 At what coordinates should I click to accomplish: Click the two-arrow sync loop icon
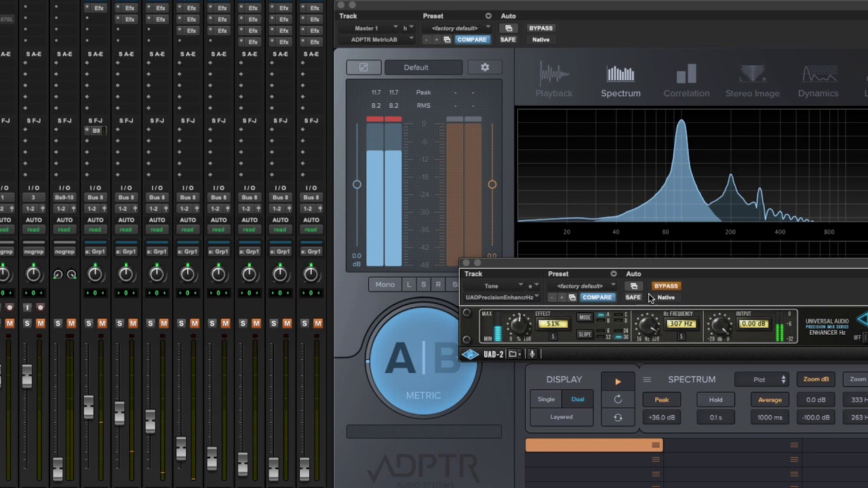coord(618,418)
